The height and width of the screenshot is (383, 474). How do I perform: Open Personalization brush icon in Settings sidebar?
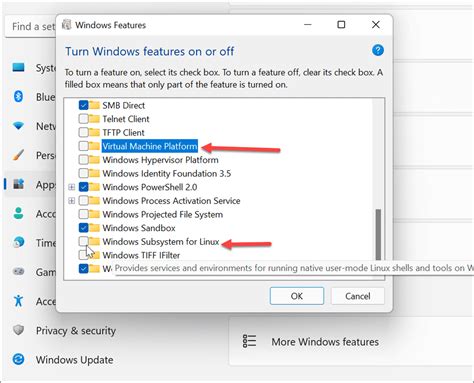pyautogui.click(x=18, y=155)
